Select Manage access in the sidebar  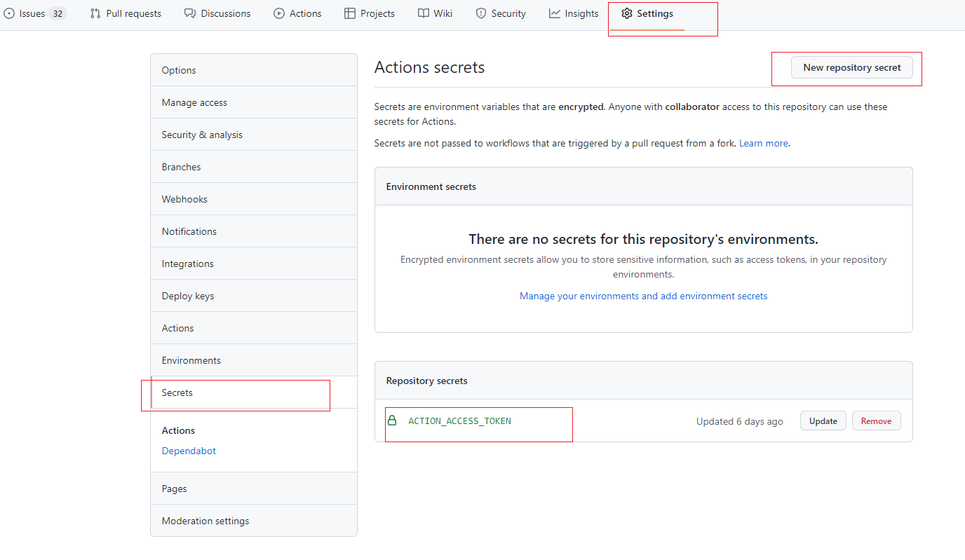194,102
